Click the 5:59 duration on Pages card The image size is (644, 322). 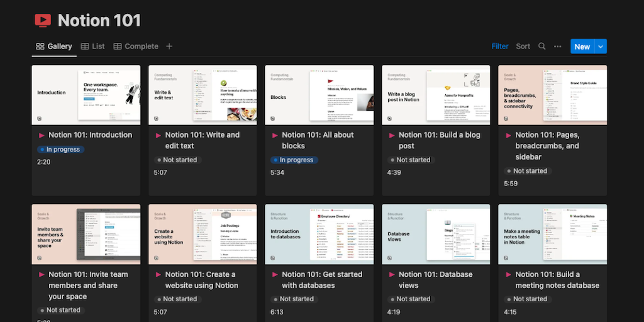point(511,184)
